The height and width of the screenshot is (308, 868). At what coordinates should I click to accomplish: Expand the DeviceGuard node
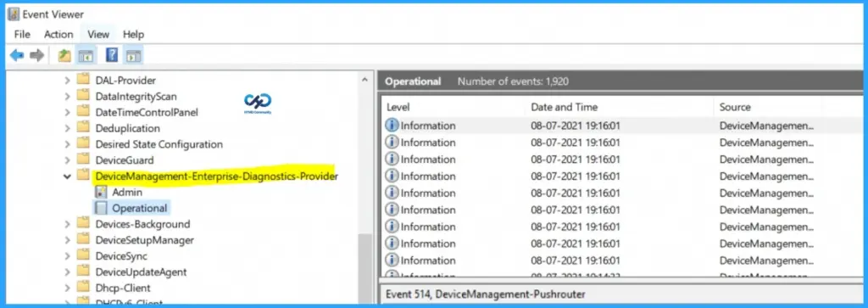[67, 160]
